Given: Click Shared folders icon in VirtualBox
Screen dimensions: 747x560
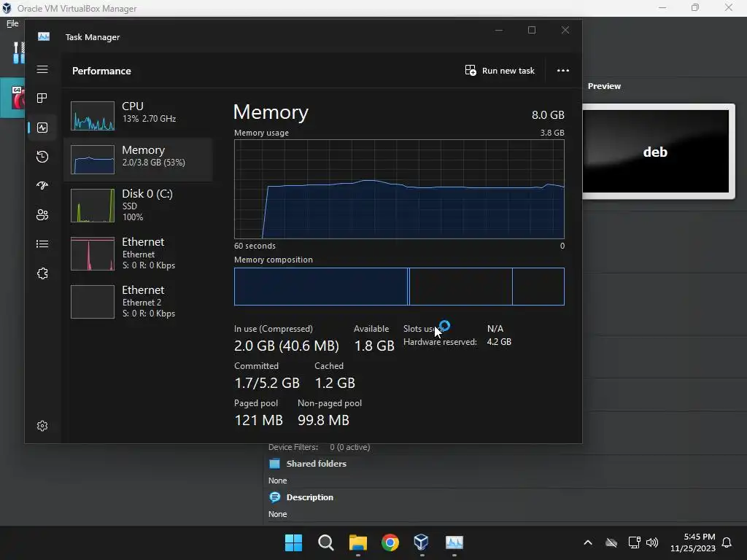Looking at the screenshot, I should pyautogui.click(x=275, y=463).
